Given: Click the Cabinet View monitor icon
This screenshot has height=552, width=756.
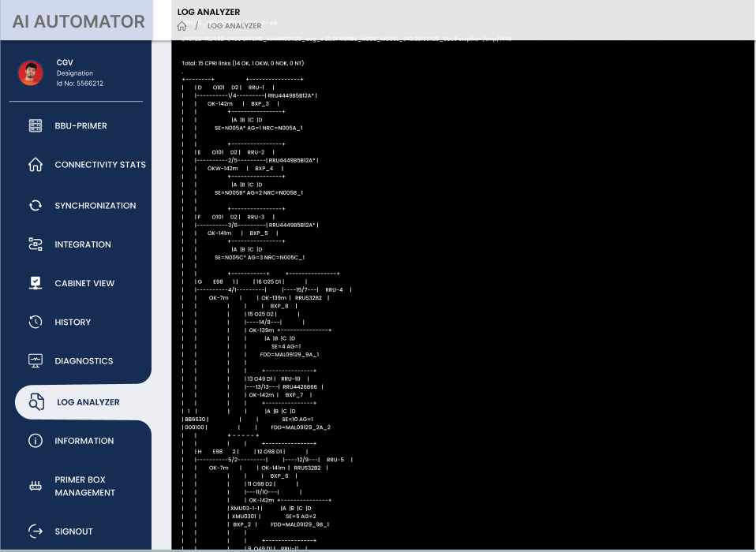Looking at the screenshot, I should click(36, 283).
